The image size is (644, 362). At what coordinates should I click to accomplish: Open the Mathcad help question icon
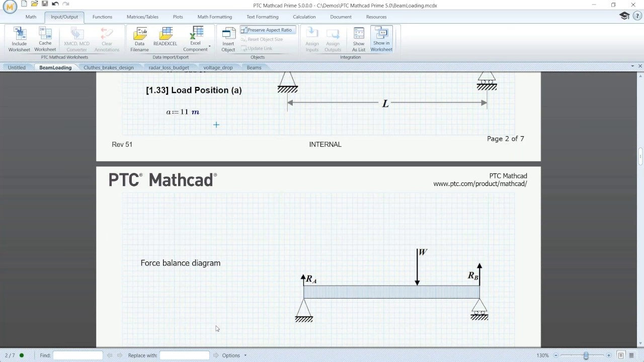point(637,16)
